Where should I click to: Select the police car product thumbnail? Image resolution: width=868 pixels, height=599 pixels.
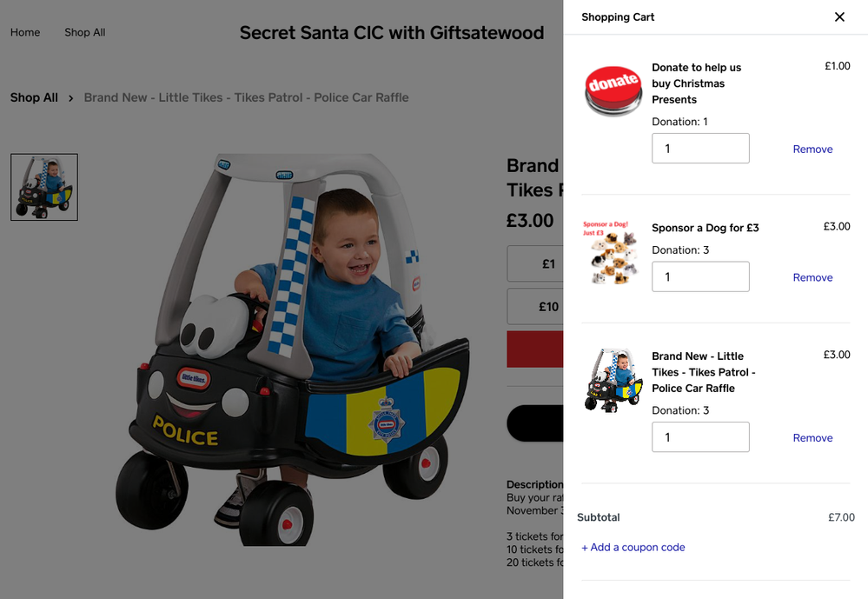(x=44, y=187)
